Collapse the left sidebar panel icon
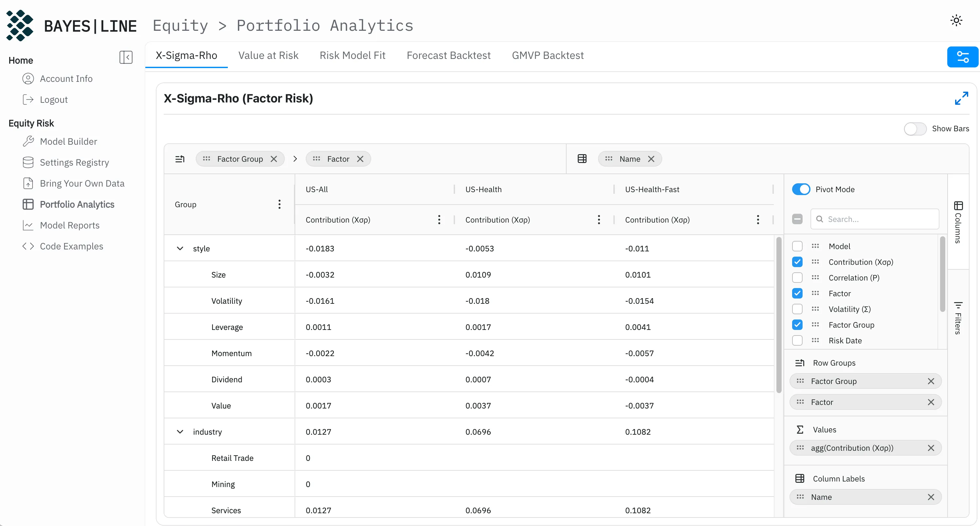Viewport: 980px width, 526px height. (x=126, y=57)
